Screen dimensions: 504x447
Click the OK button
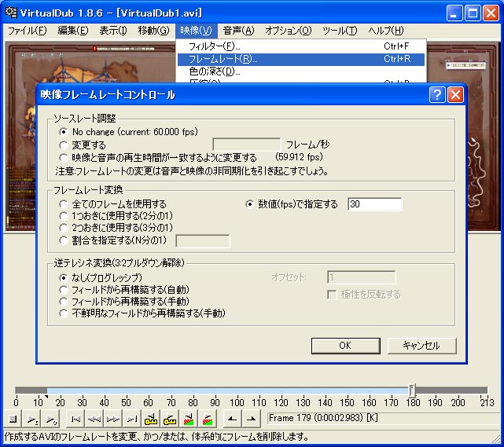point(345,346)
